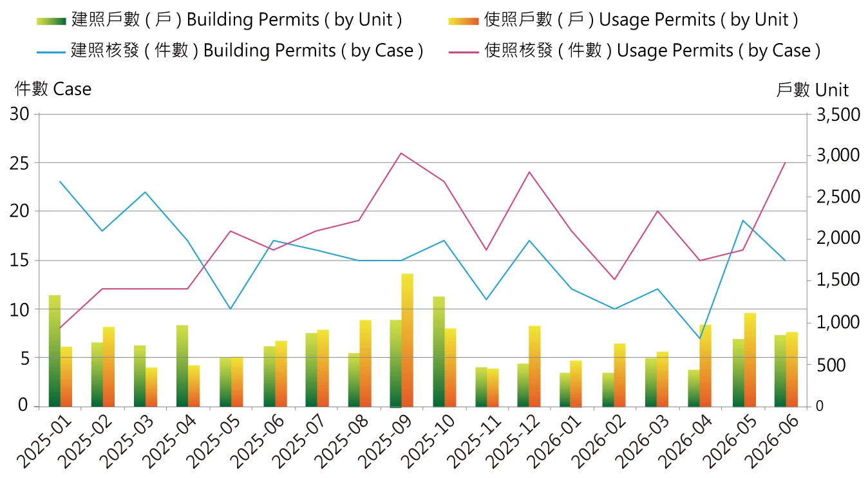Click the tallest orange Usage Permits bar for 2025-09
Screen dimensions: 868x478
click(x=408, y=340)
